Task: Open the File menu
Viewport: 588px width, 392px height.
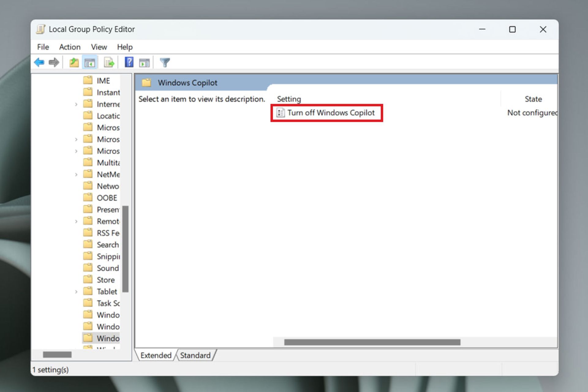Action: pyautogui.click(x=43, y=47)
